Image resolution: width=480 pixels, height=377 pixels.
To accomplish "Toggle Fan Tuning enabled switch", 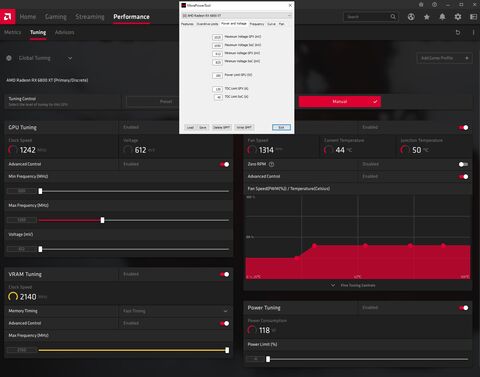I will click(463, 127).
